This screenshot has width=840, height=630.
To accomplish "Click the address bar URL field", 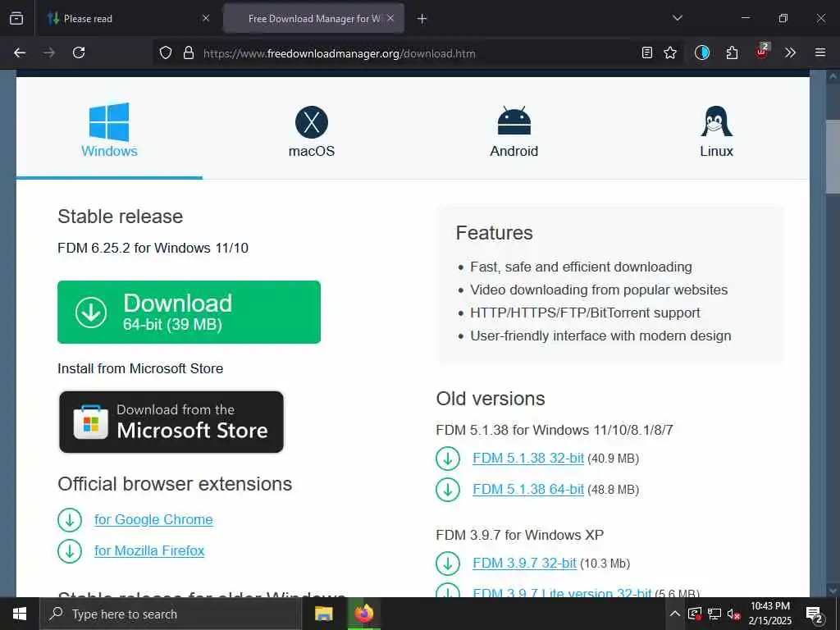I will coord(418,53).
